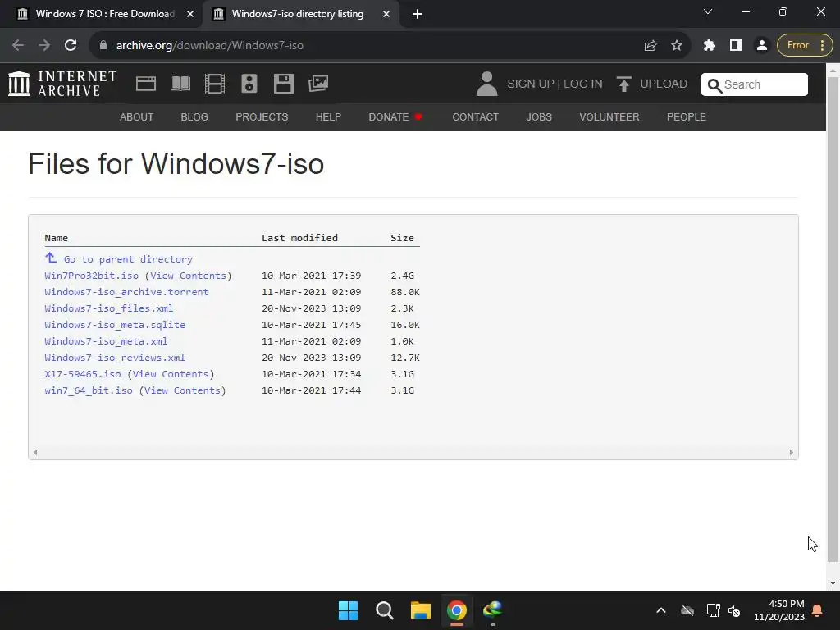
Task: Download Windows7-iso_archive.torrent
Action: [x=126, y=292]
